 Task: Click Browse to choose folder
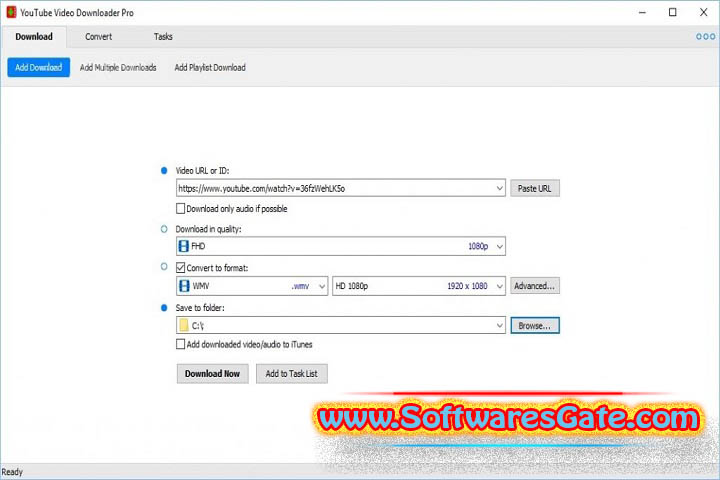(x=535, y=326)
